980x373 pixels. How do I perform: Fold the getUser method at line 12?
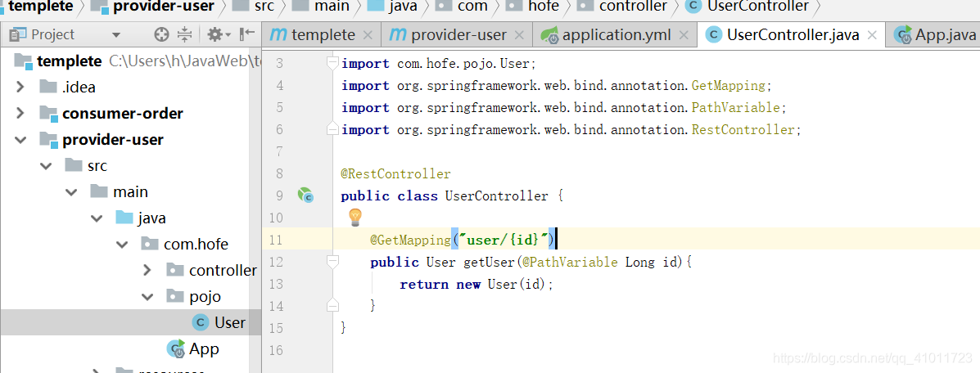pyautogui.click(x=332, y=261)
